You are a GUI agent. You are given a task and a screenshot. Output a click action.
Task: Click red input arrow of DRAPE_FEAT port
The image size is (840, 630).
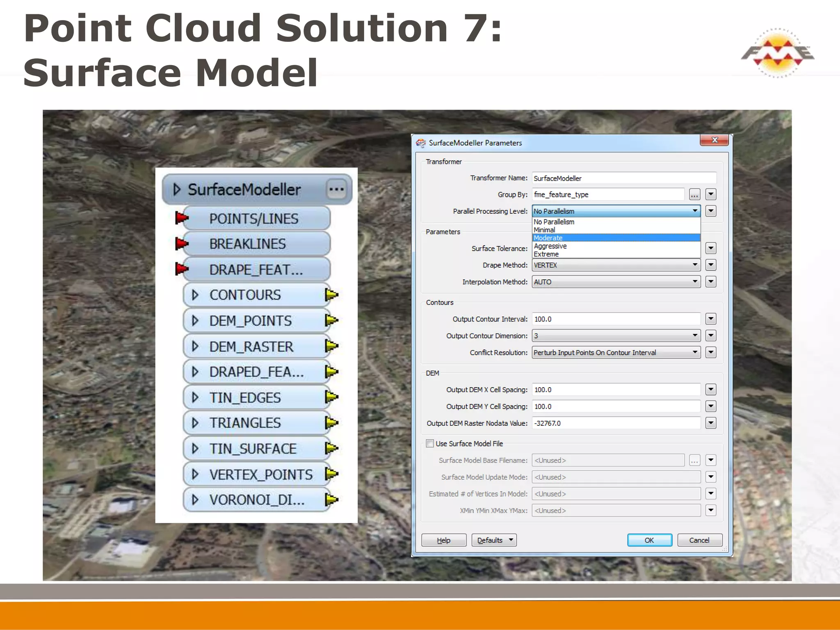point(181,269)
